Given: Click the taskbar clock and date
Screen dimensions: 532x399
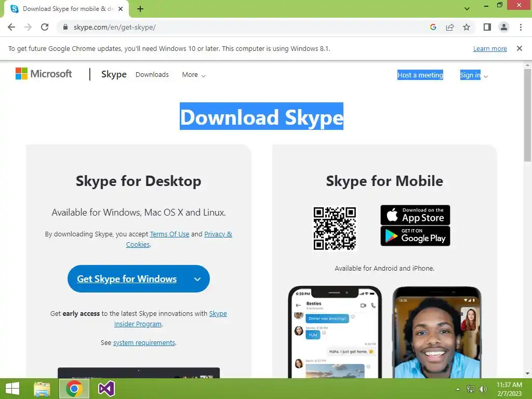Looking at the screenshot, I should pyautogui.click(x=509, y=389).
